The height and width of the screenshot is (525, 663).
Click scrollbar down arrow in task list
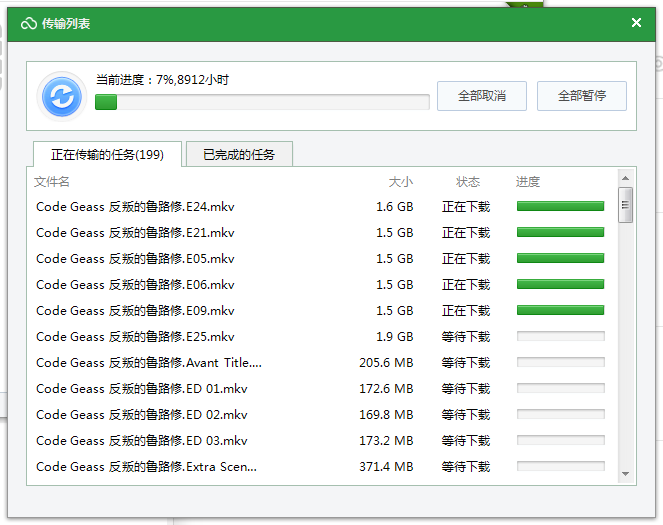[625, 474]
